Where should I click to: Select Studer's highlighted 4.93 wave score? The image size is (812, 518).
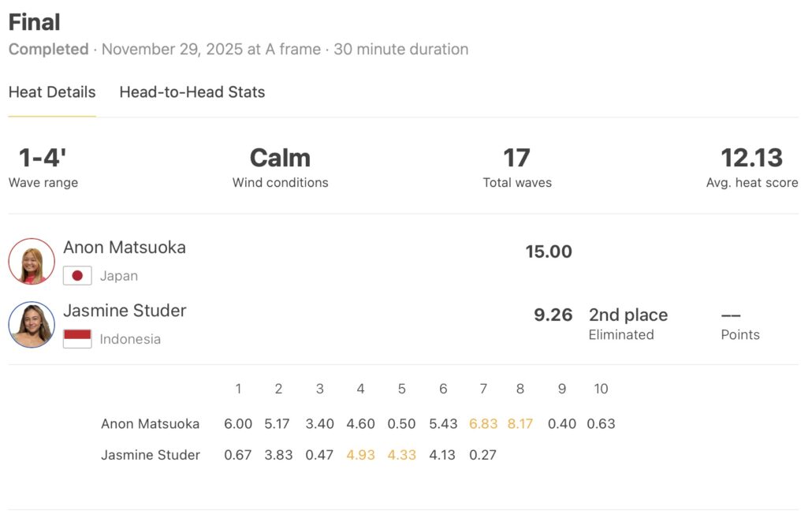(360, 455)
